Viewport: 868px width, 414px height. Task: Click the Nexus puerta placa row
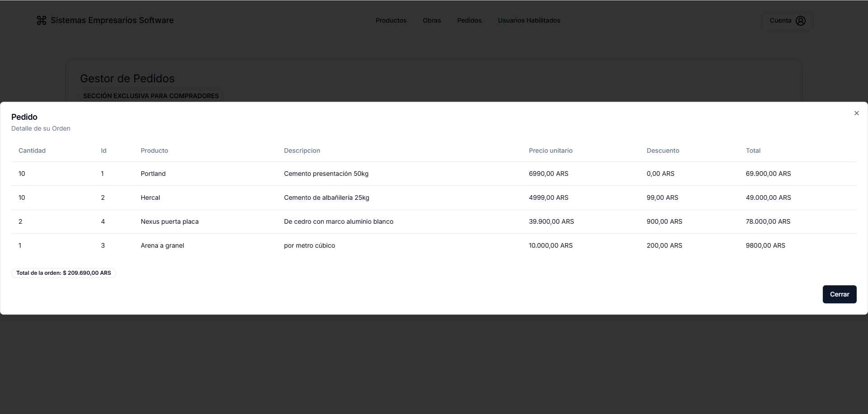(170, 221)
